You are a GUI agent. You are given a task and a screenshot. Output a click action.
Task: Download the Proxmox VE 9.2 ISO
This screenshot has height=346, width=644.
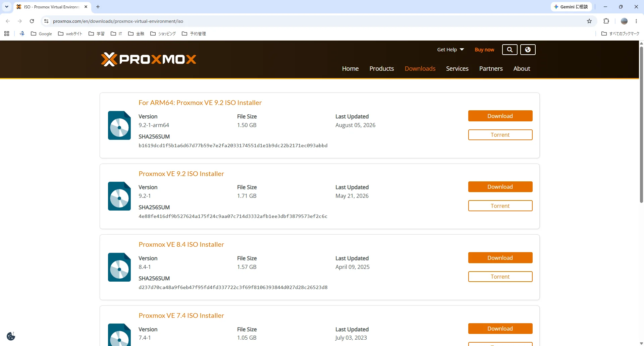point(500,187)
